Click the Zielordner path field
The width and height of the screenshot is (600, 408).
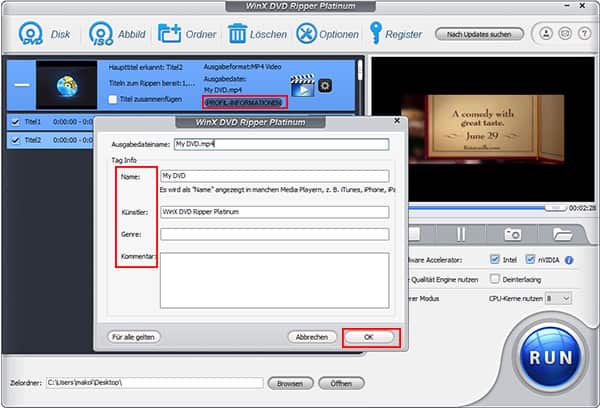click(155, 383)
